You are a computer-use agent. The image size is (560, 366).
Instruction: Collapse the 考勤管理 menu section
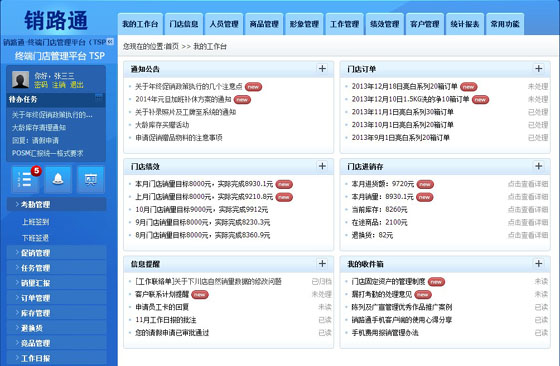pos(56,204)
